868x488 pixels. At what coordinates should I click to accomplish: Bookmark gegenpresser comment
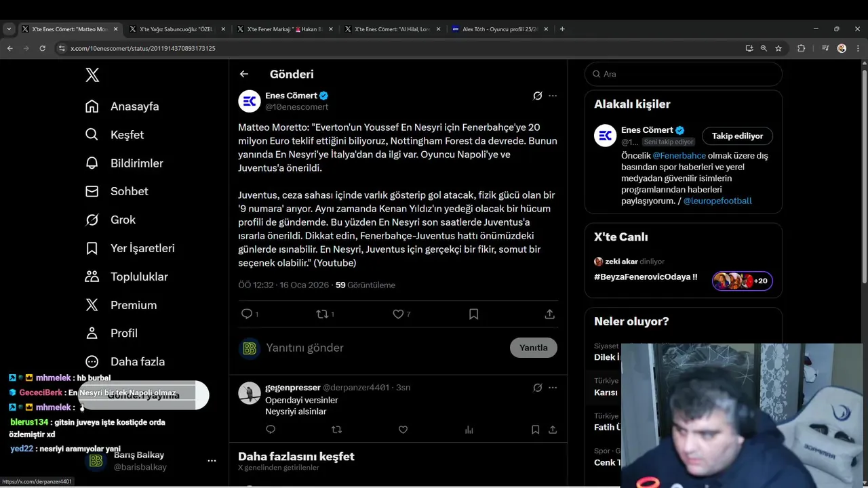pos(535,430)
